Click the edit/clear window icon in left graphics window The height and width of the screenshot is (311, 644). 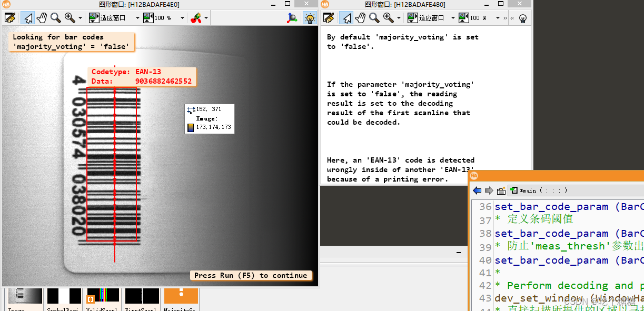point(10,18)
